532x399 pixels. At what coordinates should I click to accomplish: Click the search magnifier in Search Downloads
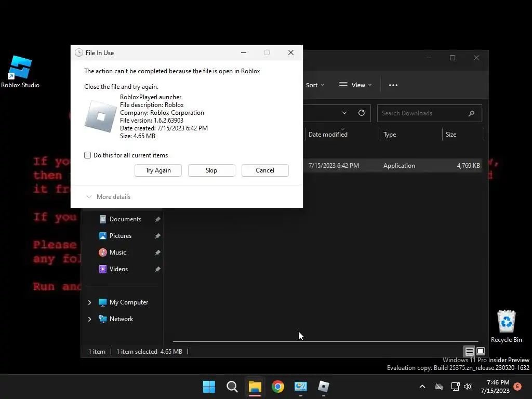471,113
